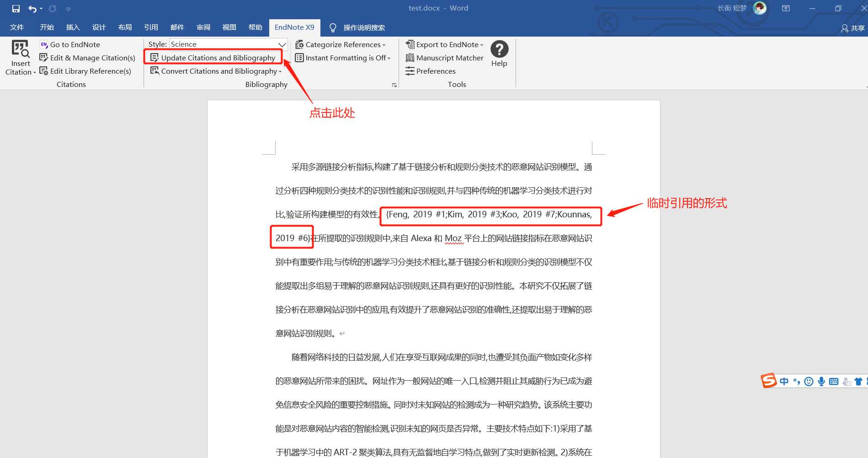The image size is (868, 458).
Task: Click citation text Kim, 2019 #3
Action: coord(473,214)
